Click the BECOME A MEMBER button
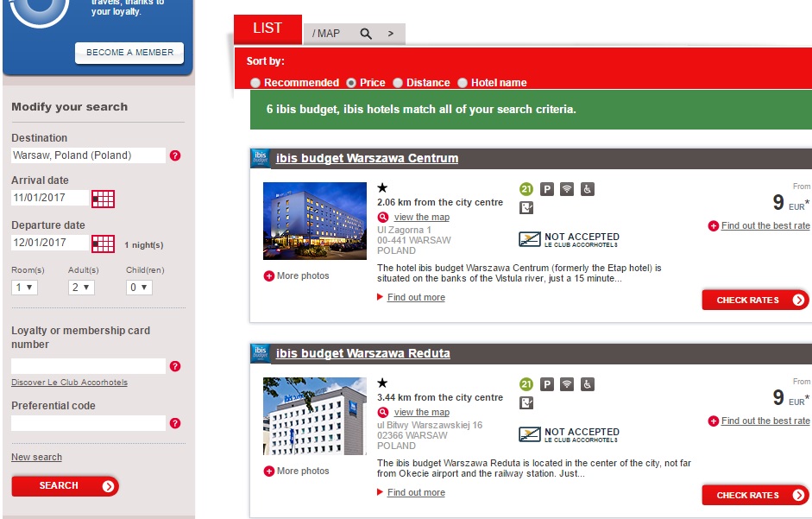The image size is (812, 519). coord(129,53)
